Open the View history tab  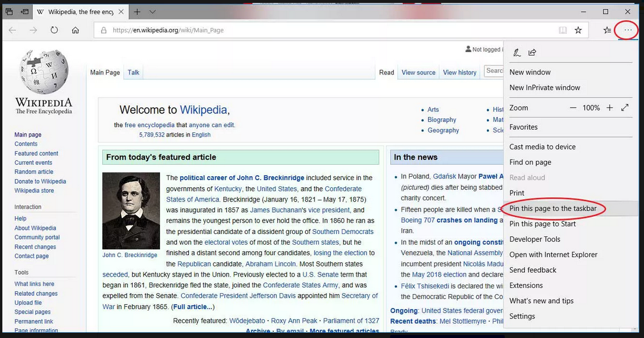tap(460, 72)
